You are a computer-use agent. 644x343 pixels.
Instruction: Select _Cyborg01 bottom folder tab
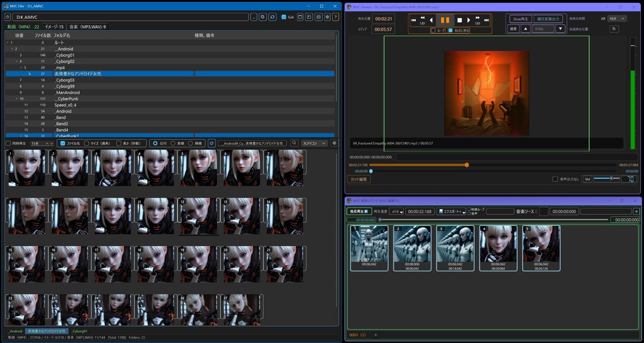coord(79,331)
